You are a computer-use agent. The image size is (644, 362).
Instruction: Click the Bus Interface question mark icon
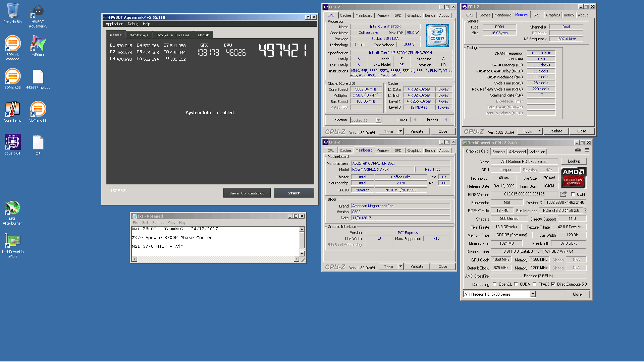(x=585, y=210)
